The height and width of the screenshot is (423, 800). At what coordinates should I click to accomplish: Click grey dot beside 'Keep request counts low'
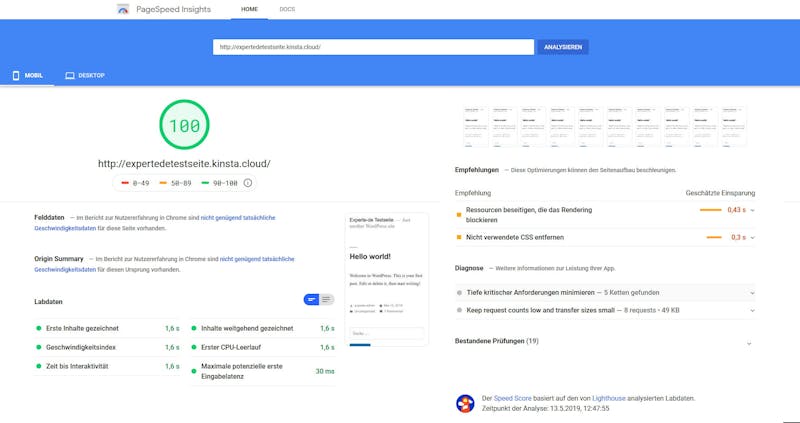[x=459, y=310]
